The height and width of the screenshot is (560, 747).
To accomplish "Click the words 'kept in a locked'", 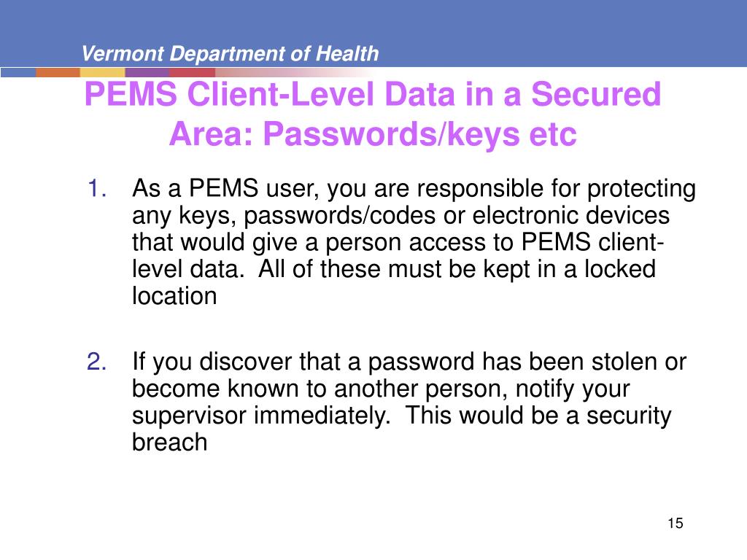I will click(x=569, y=268).
